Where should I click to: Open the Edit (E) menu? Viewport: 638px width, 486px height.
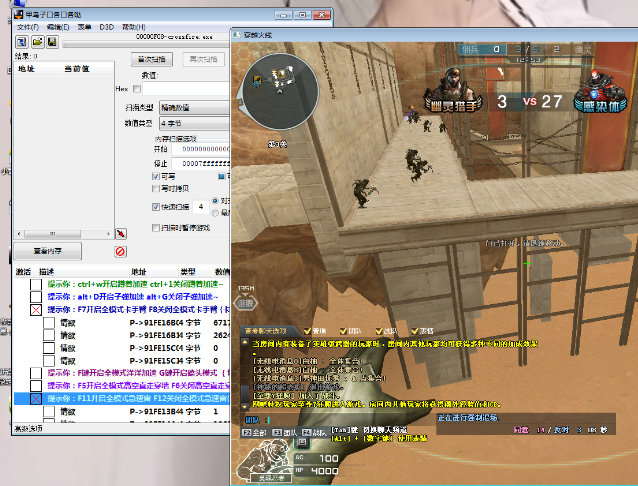[58, 27]
